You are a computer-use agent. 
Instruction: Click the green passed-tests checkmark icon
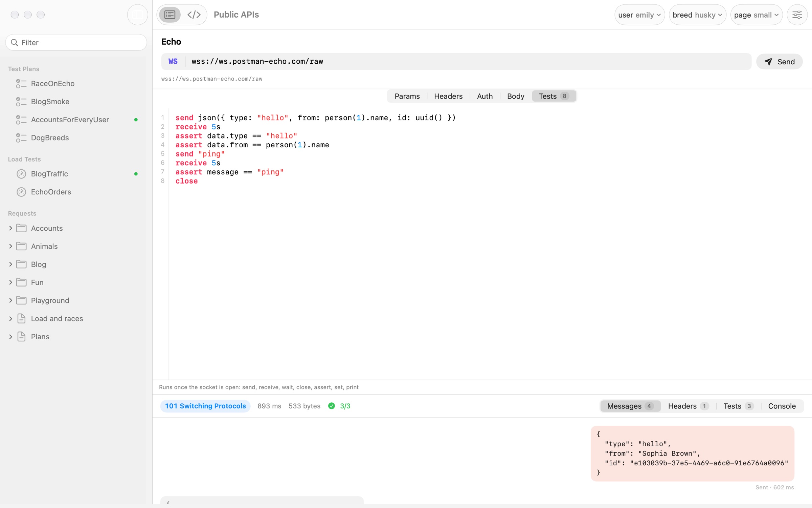click(x=332, y=406)
